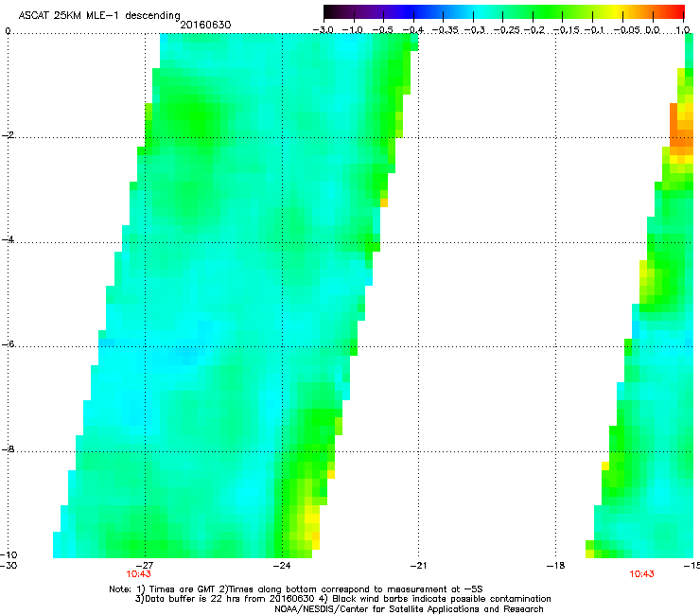Click the -0.1 color scale label

coord(594,30)
